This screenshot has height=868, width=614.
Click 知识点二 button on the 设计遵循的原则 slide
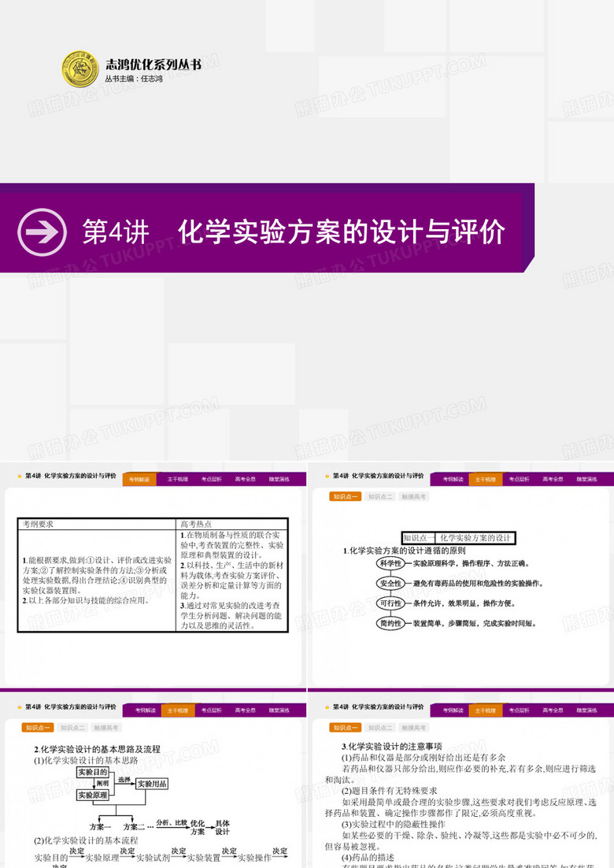pos(380,496)
